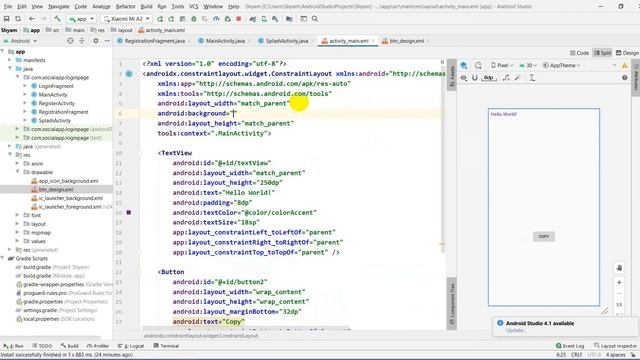Screen dimensions: 640x360
Task: Click the Select Opened File target icon
Action: click(x=70, y=41)
